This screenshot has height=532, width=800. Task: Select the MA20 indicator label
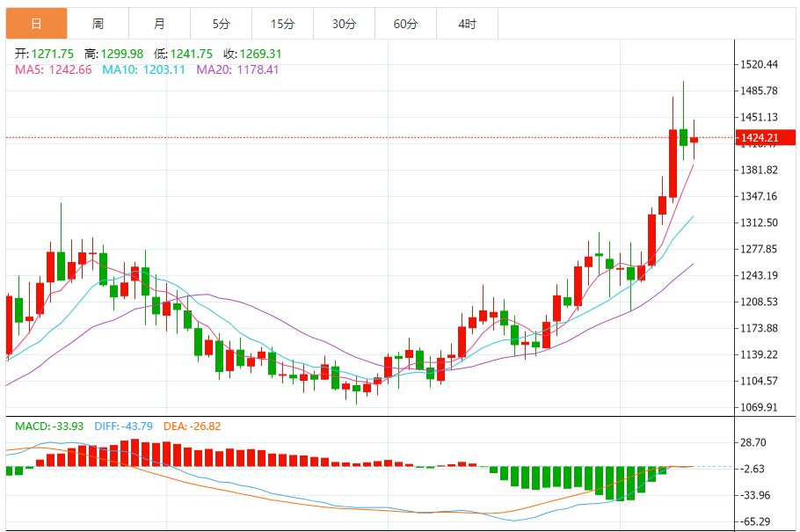click(x=237, y=69)
